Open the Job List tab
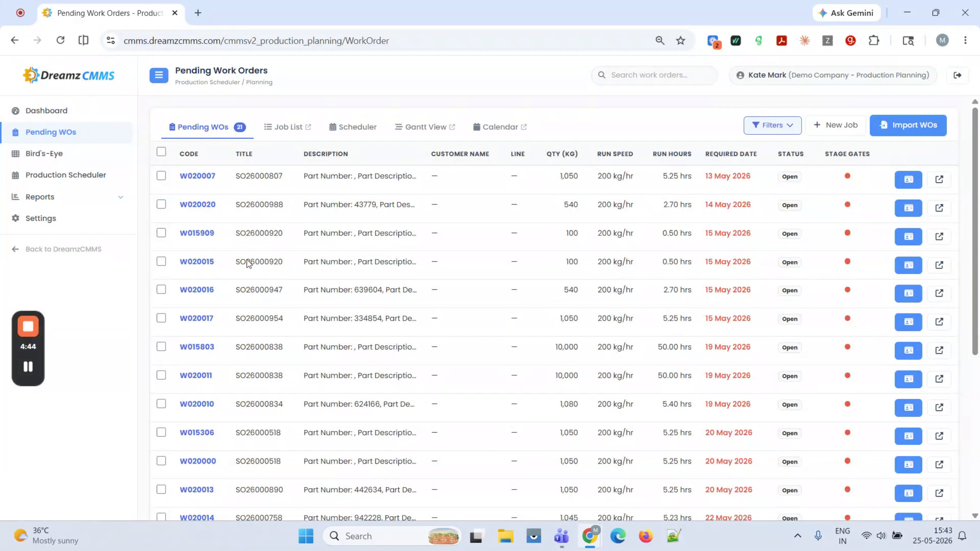This screenshot has width=980, height=551. pos(287,127)
